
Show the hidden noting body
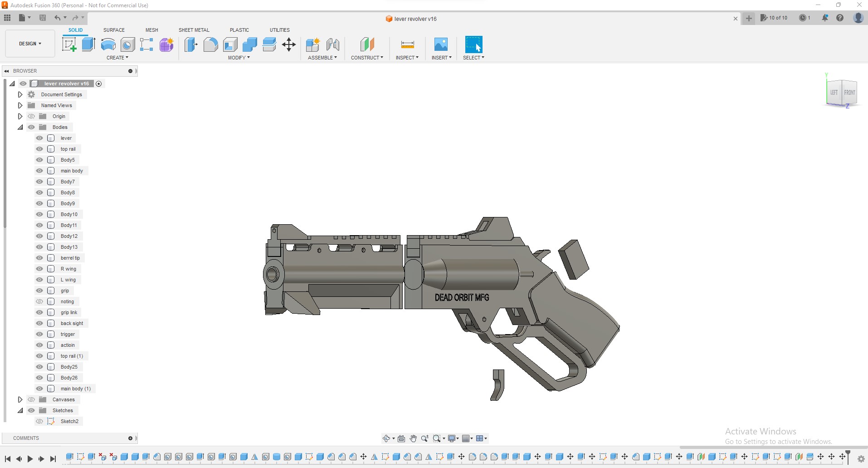coord(39,301)
